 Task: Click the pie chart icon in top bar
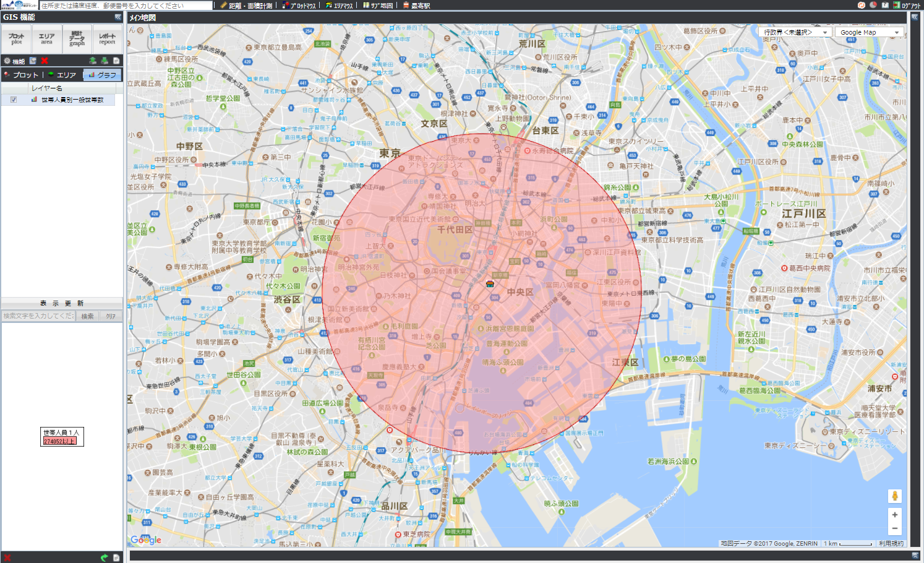pos(873,5)
